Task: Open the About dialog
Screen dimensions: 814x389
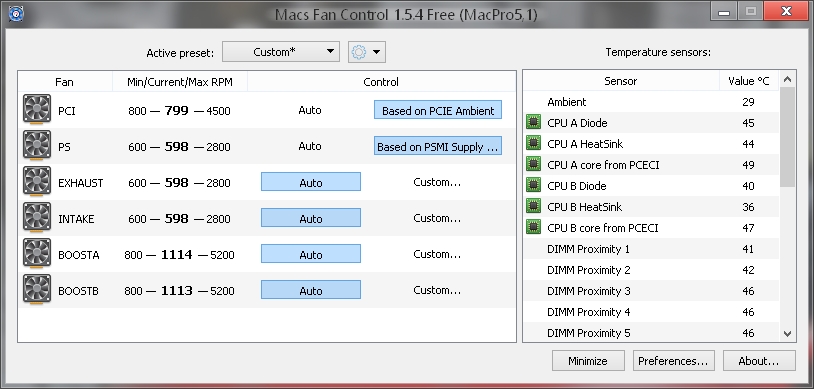Action: click(x=759, y=361)
